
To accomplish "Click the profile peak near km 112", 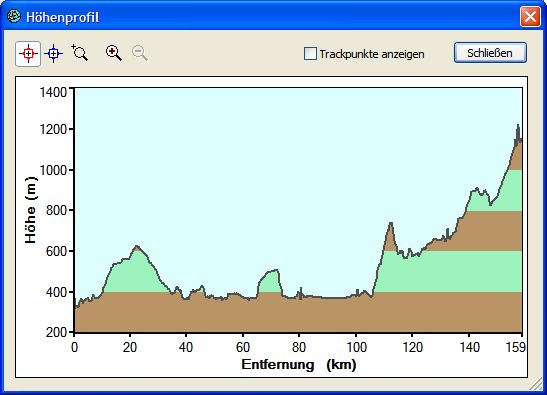I will pyautogui.click(x=391, y=223).
